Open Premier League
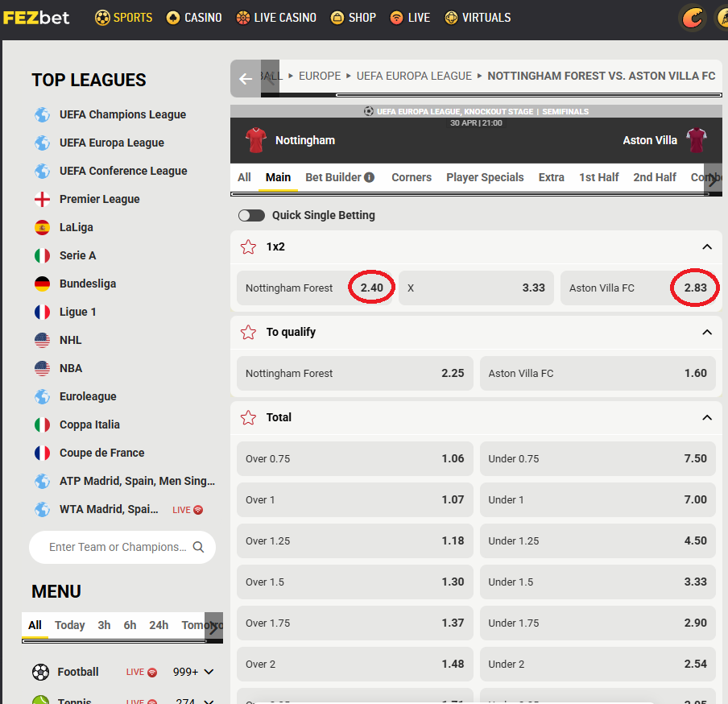 point(99,199)
